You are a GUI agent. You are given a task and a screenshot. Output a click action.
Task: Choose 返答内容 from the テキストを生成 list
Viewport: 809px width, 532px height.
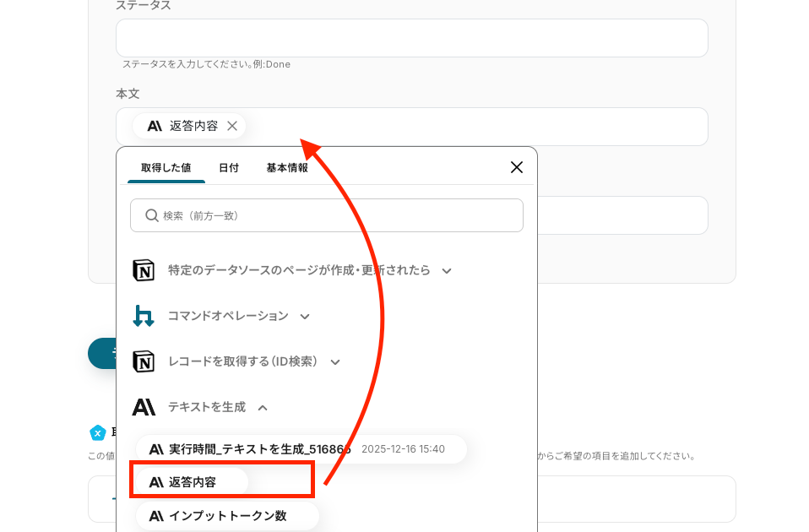tap(193, 482)
